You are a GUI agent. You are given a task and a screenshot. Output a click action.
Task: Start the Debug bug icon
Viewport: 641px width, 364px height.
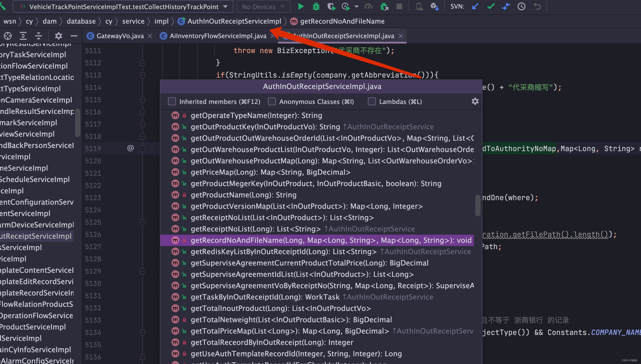pyautogui.click(x=316, y=7)
